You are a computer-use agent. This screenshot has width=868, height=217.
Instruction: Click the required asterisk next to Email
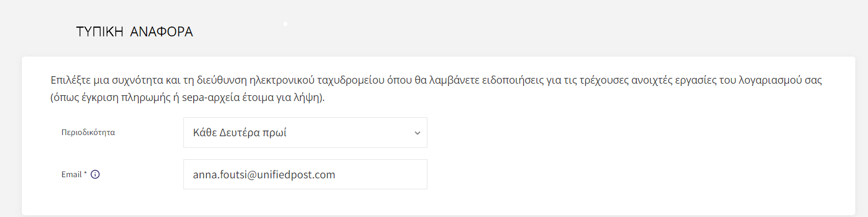pyautogui.click(x=85, y=173)
